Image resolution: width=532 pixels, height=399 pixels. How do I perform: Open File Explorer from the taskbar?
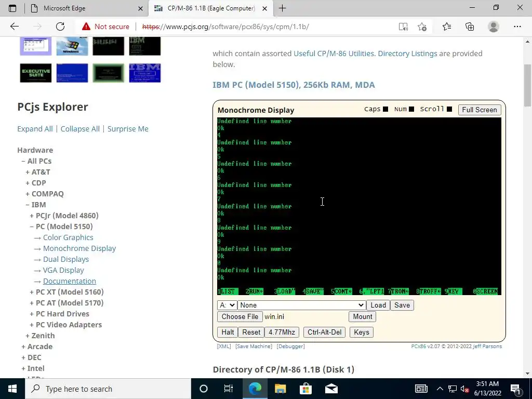coord(280,389)
